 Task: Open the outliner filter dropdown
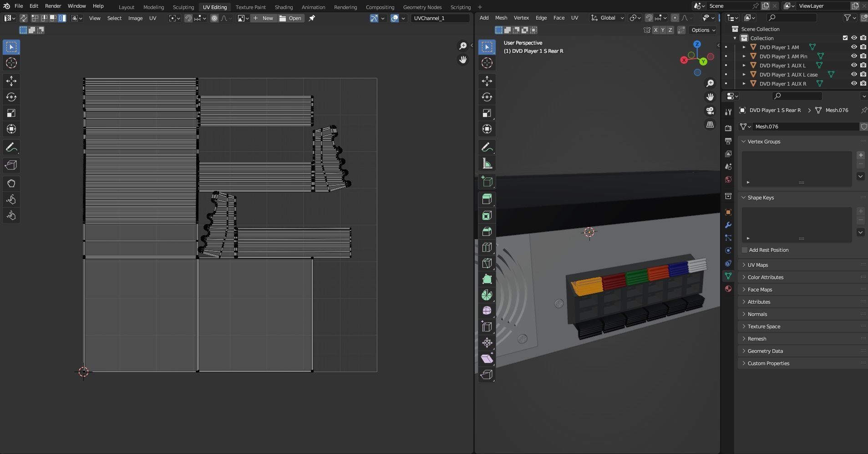850,18
